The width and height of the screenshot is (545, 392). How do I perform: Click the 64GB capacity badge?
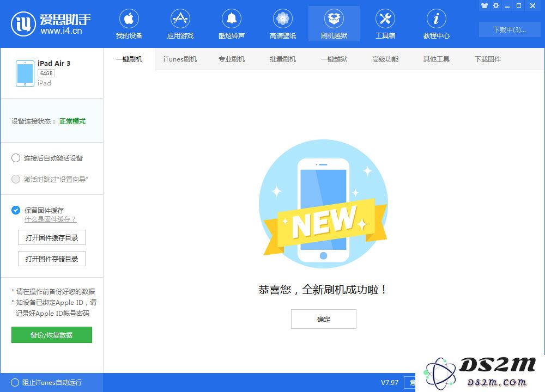(x=46, y=73)
